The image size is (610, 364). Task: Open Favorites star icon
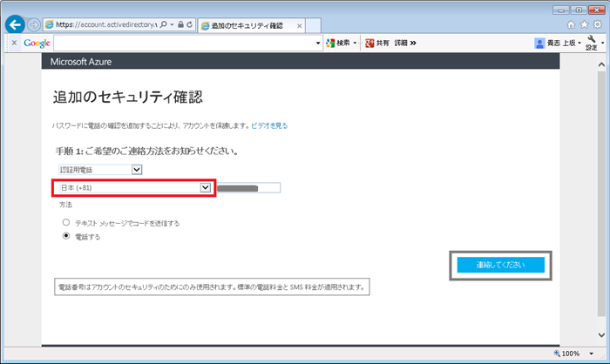(584, 25)
